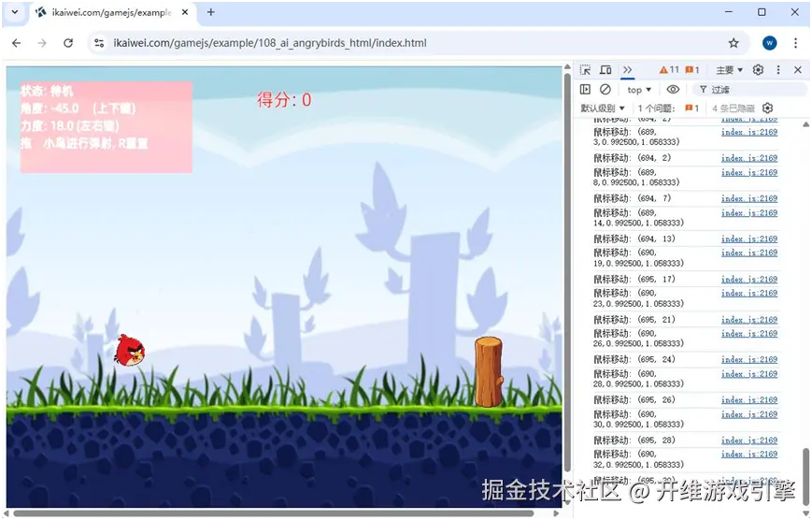812x520 pixels.
Task: Create a live expression via eye icon
Action: click(673, 89)
